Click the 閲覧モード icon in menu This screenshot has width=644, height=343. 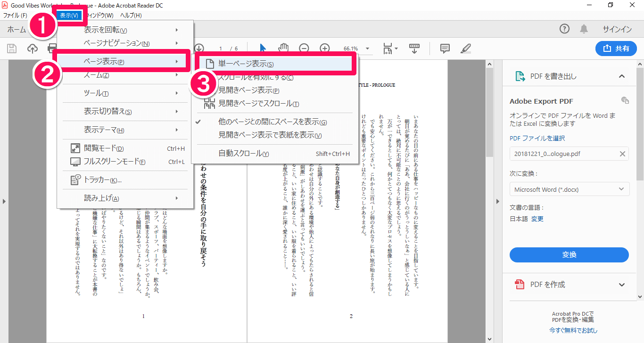75,148
